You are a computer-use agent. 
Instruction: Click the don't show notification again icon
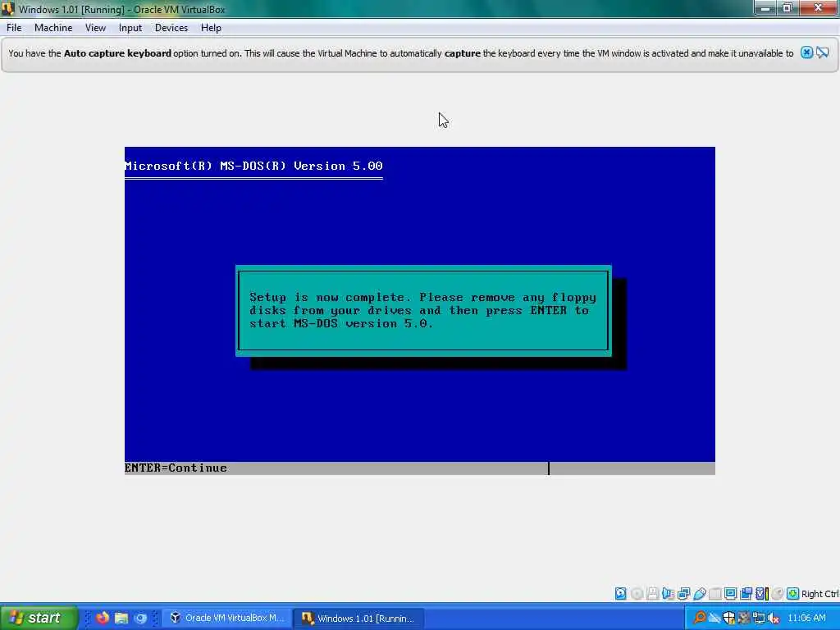coord(823,52)
